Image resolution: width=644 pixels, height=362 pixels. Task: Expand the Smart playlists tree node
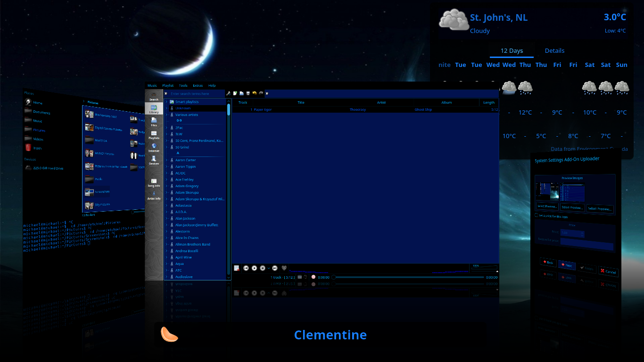(x=166, y=102)
